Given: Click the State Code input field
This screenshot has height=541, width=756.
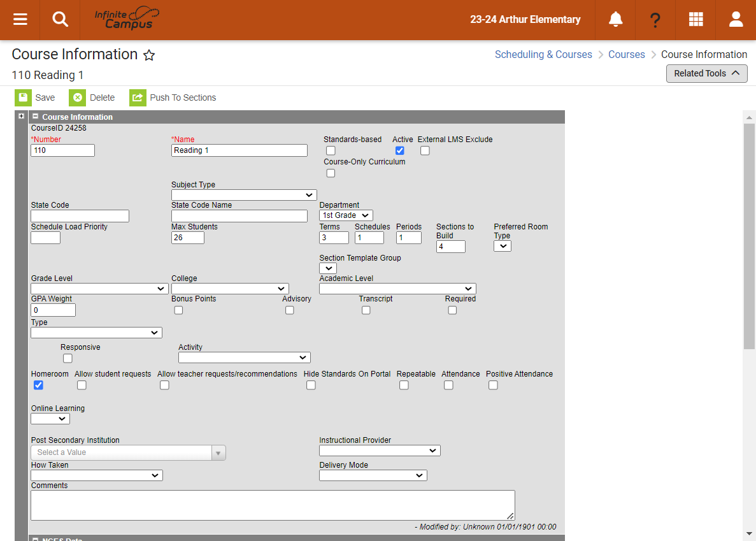Looking at the screenshot, I should pos(80,216).
